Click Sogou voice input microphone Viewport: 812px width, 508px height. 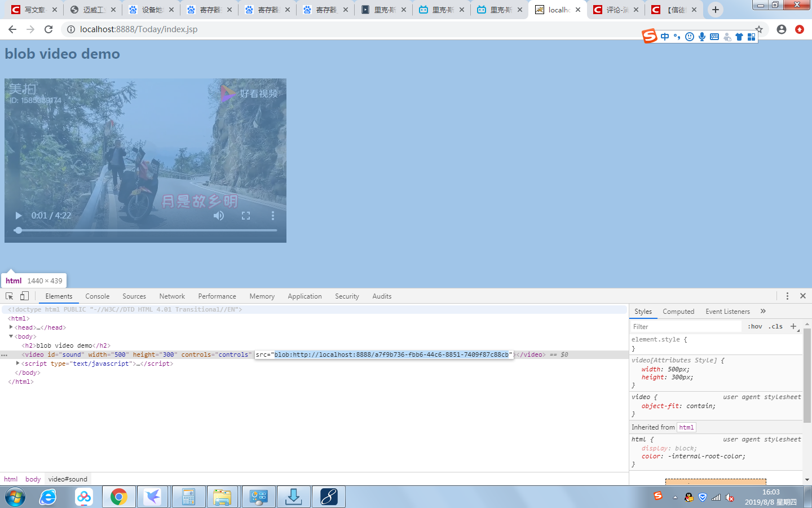pyautogui.click(x=702, y=37)
